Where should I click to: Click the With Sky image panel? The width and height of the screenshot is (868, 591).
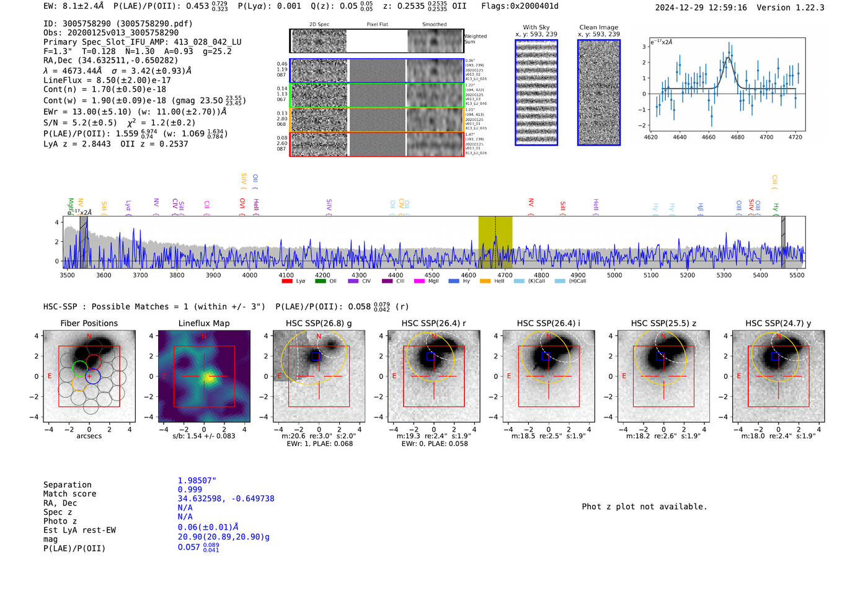(x=536, y=92)
